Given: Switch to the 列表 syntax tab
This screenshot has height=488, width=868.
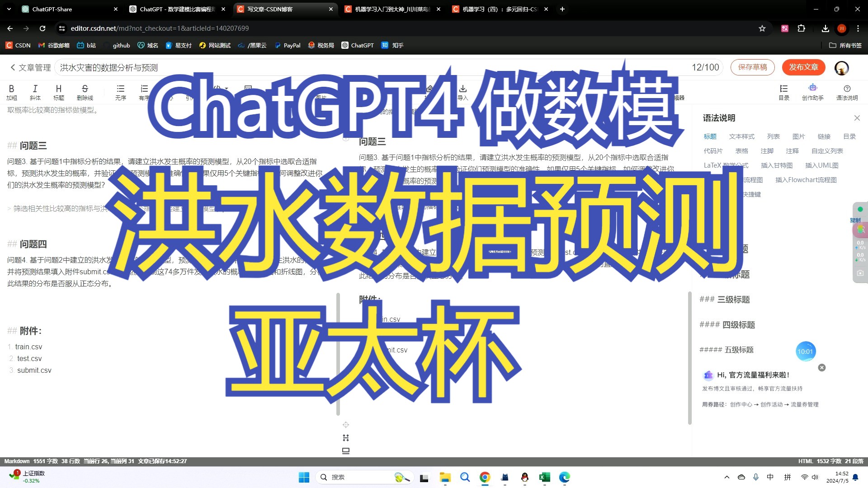Looking at the screenshot, I should 773,136.
